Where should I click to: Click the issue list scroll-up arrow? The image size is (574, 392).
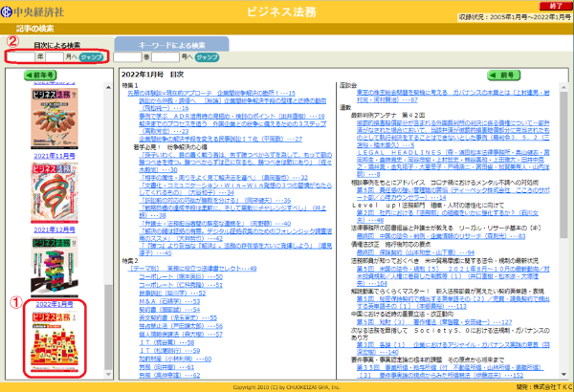click(108, 87)
